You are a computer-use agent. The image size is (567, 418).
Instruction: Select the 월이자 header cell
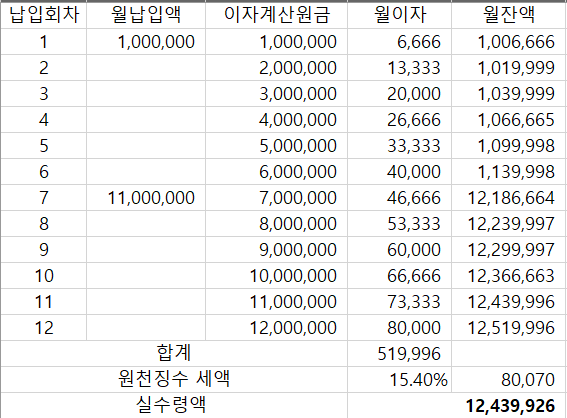pyautogui.click(x=400, y=15)
